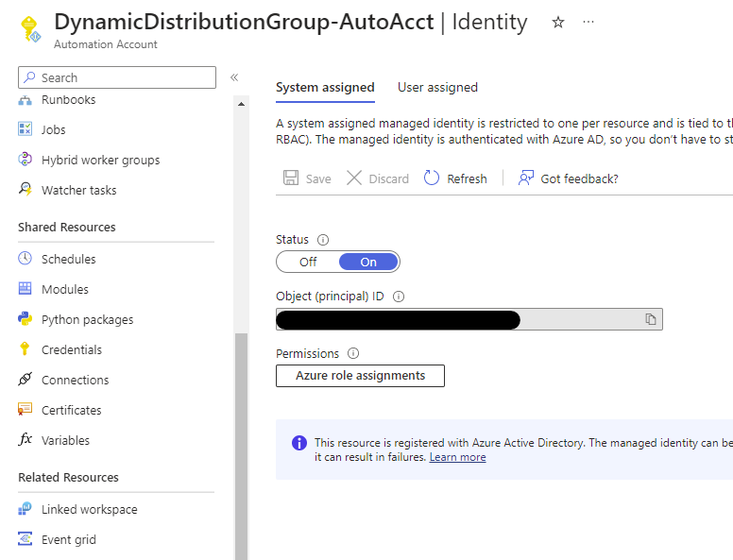Image resolution: width=733 pixels, height=560 pixels.
Task: Open the Python packages icon
Action: tap(26, 319)
